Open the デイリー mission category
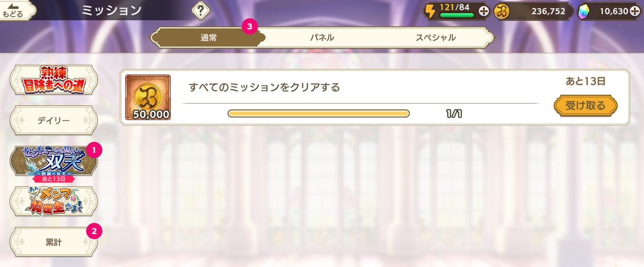 pyautogui.click(x=54, y=121)
